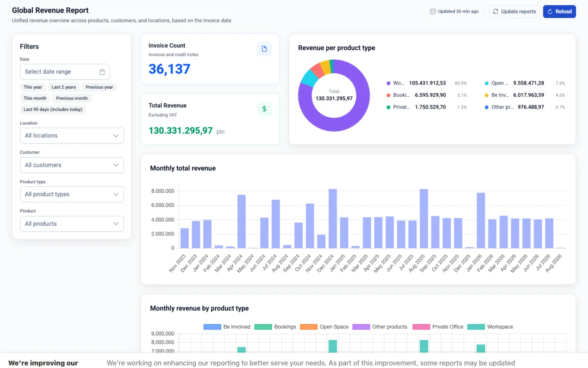Toggle Bookings series in the chart legend
This screenshot has width=588, height=368.
[x=275, y=327]
